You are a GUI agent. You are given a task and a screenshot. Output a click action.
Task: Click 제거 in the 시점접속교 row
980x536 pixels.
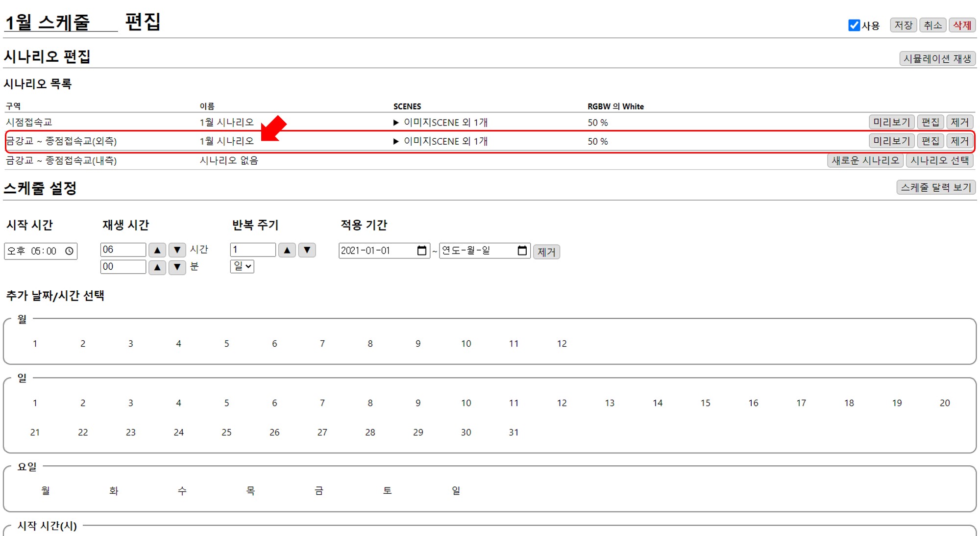(959, 122)
